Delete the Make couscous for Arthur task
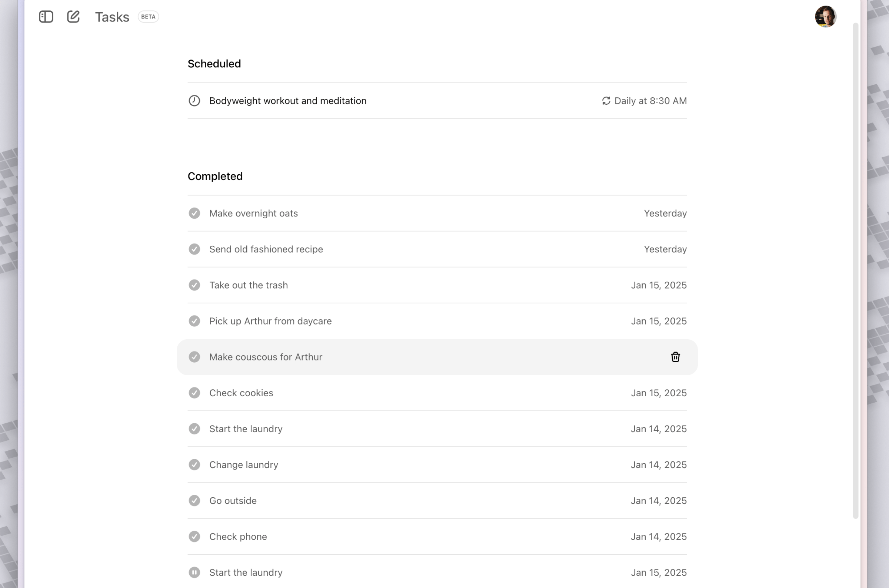The height and width of the screenshot is (588, 889). pos(675,357)
